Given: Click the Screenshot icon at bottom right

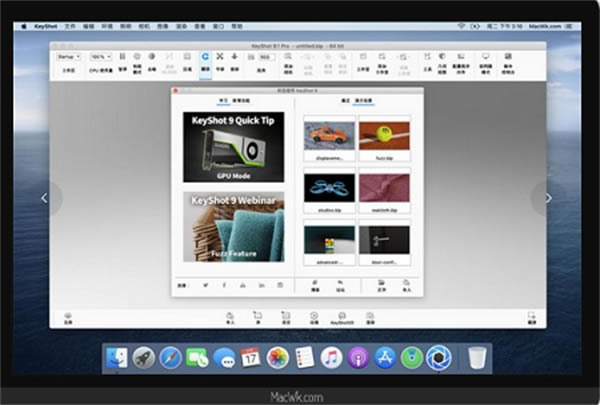Looking at the screenshot, I should click(x=532, y=318).
